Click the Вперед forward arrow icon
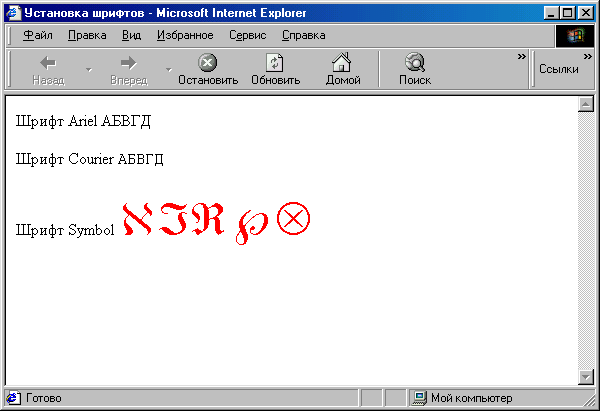This screenshot has width=600, height=411. [129, 63]
